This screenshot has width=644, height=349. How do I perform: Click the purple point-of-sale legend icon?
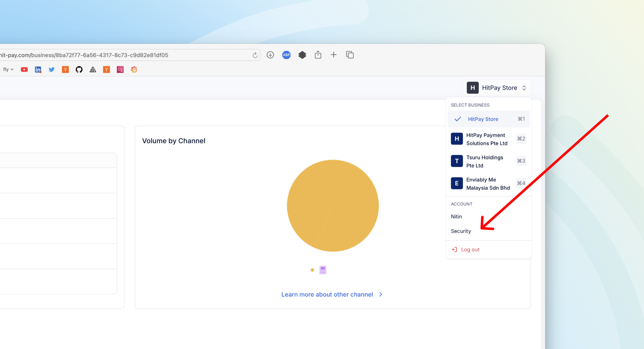(323, 270)
